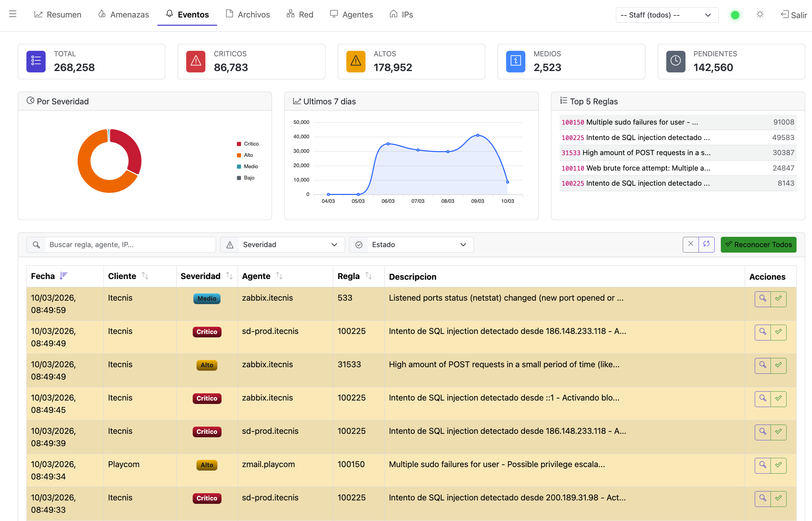Click the magnifier icon on zabbix Medio row

pyautogui.click(x=763, y=299)
